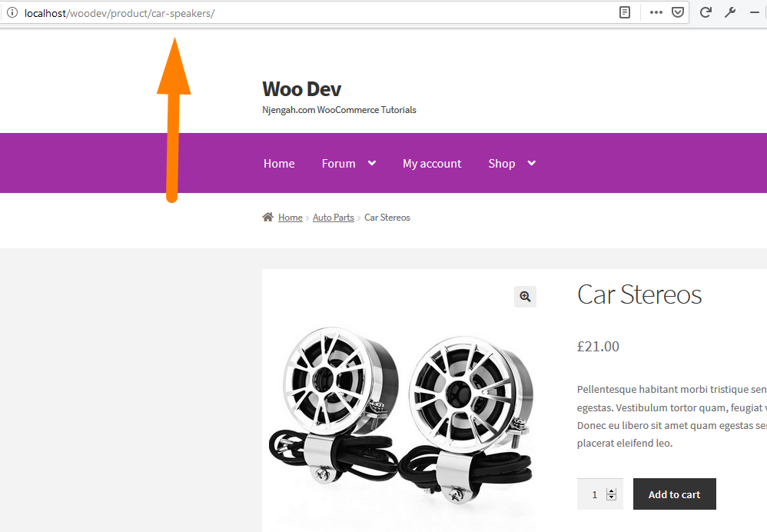Click the Njengah.com WooCommerce Tutorials tagline
The image size is (767, 532).
point(339,110)
